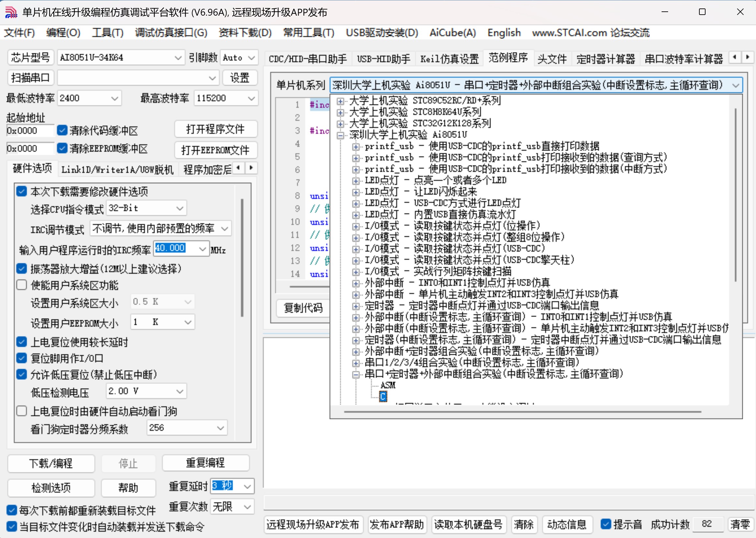Expand 大学上机实验 STC89C52RC/RD+系列 node

tap(340, 101)
